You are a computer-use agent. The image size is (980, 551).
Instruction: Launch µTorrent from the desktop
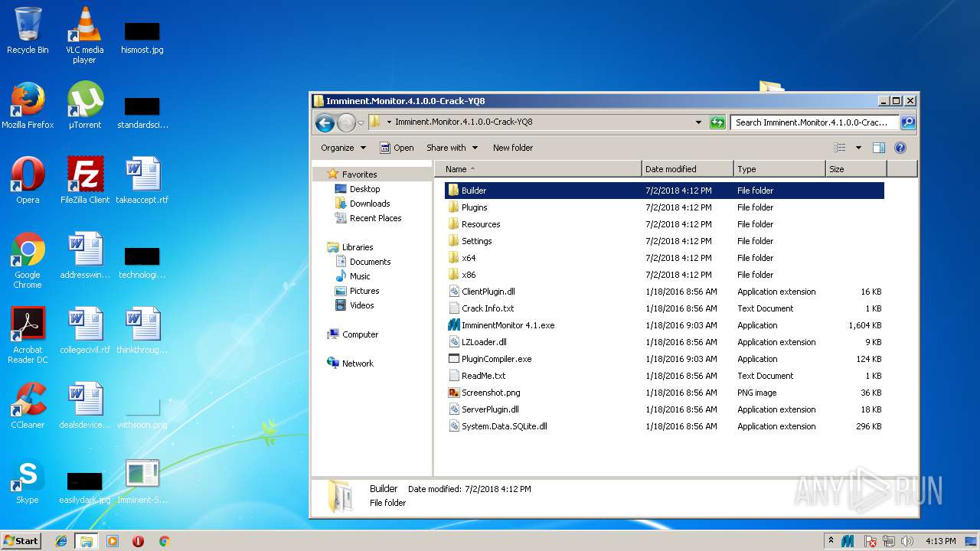click(x=84, y=106)
